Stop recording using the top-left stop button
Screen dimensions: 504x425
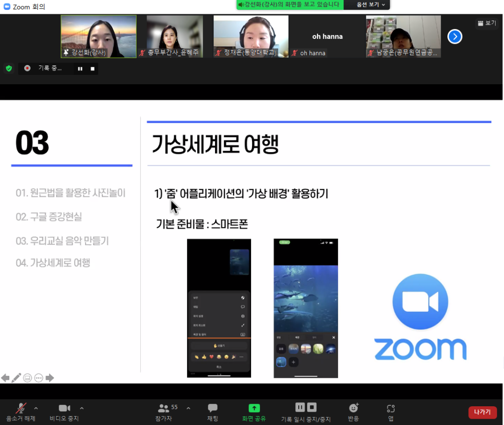pos(92,69)
